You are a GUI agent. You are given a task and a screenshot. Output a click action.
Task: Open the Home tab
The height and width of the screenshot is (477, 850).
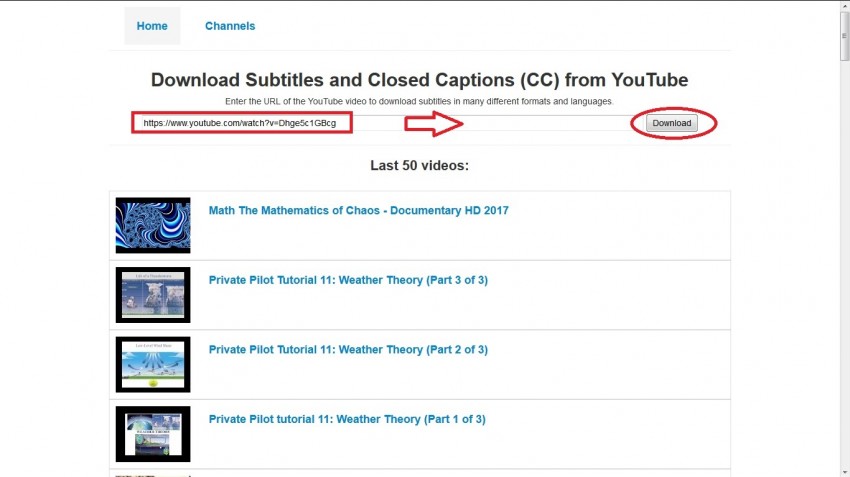pyautogui.click(x=152, y=26)
